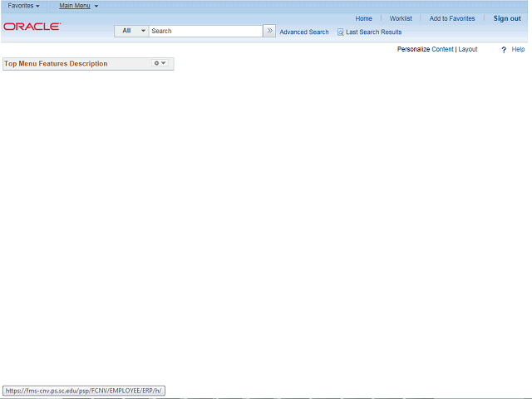This screenshot has width=532, height=399.
Task: Open the Main Menu dropdown
Action: click(x=78, y=6)
